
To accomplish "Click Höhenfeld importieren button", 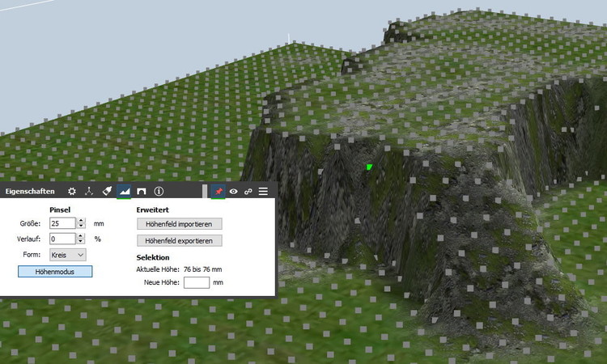I will [x=180, y=224].
